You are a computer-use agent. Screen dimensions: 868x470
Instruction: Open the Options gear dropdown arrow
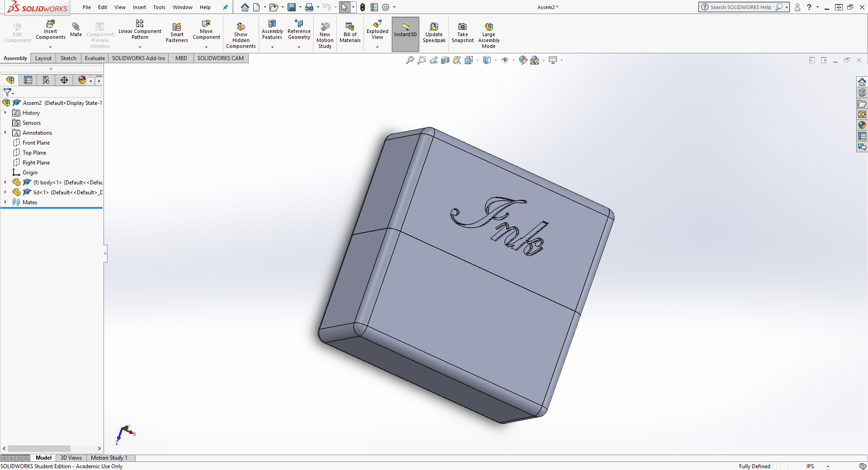[394, 7]
